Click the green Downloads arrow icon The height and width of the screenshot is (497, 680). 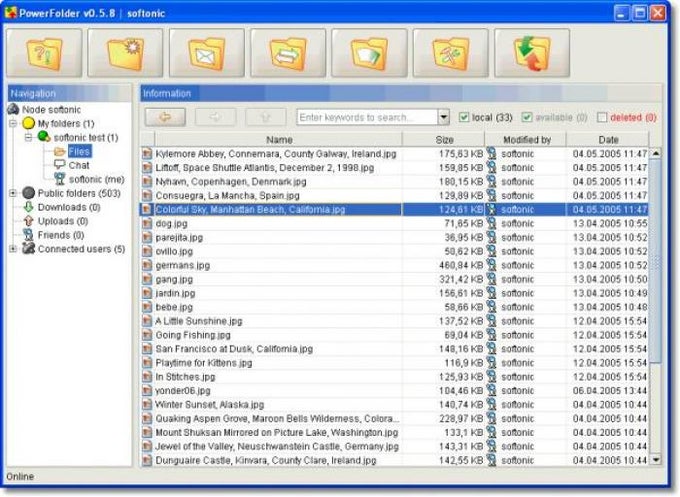click(x=29, y=207)
